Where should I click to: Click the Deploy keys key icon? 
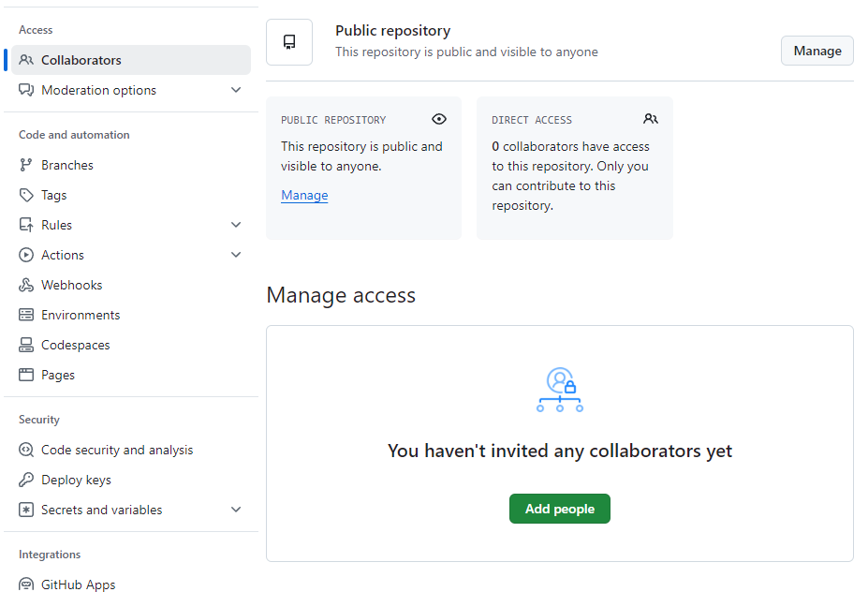point(26,480)
